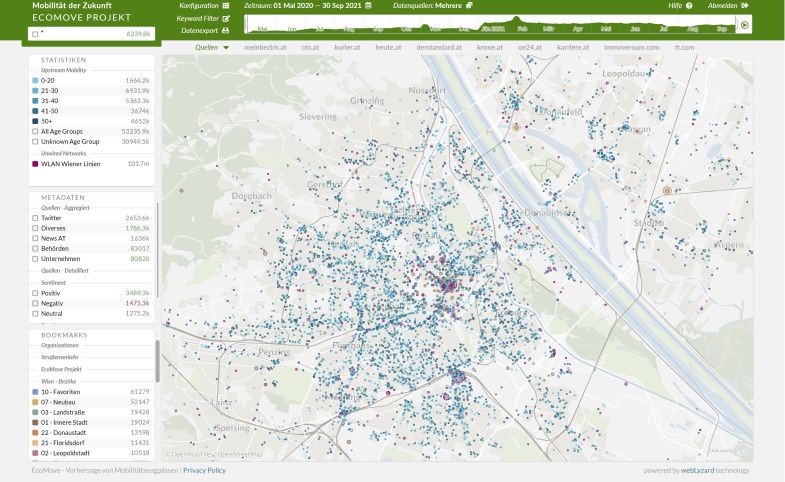The width and height of the screenshot is (785, 482).
Task: Tick the All Age Groups checkbox
Action: (36, 131)
